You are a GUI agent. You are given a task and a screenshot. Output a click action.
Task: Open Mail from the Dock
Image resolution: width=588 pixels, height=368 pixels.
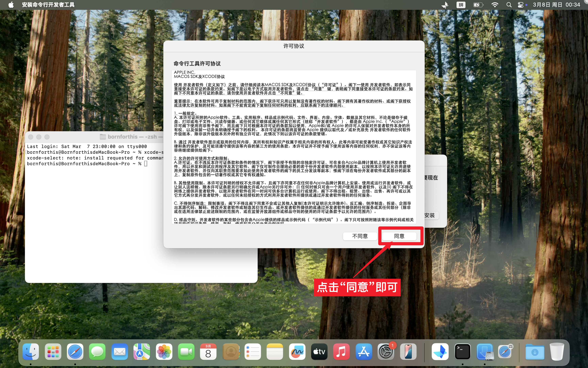pos(120,352)
